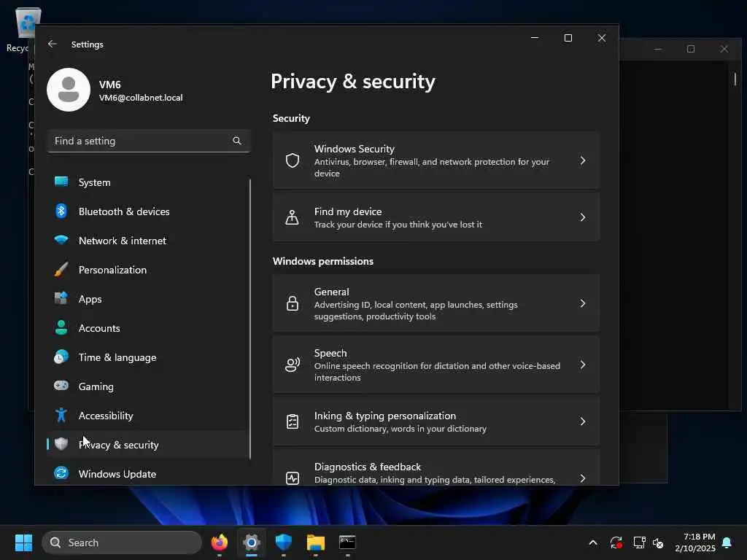Screen dimensions: 747x560
Task: Open Diagnostics & feedback via its chevron
Action: coord(583,478)
